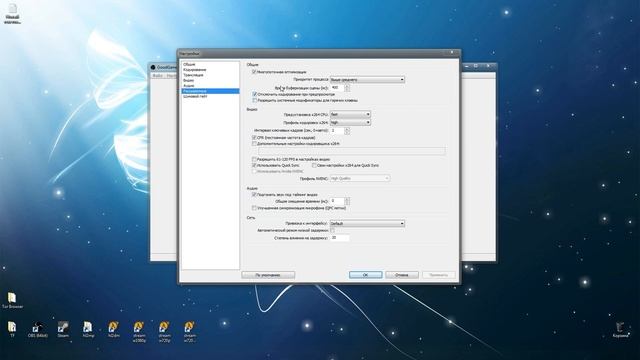Select the Трансляция settings category
Screen dimensions: 640x360
tap(193, 75)
